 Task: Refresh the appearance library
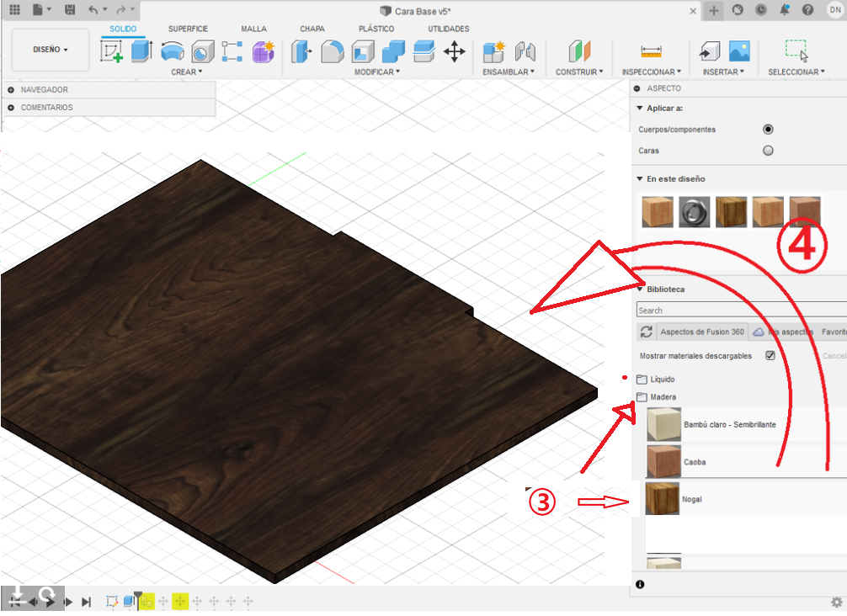[x=646, y=332]
